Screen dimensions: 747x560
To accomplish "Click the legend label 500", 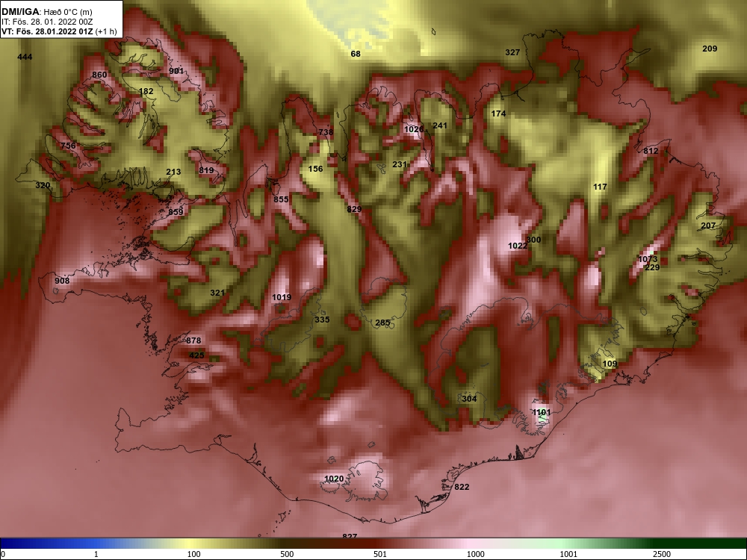I will pyautogui.click(x=287, y=554).
